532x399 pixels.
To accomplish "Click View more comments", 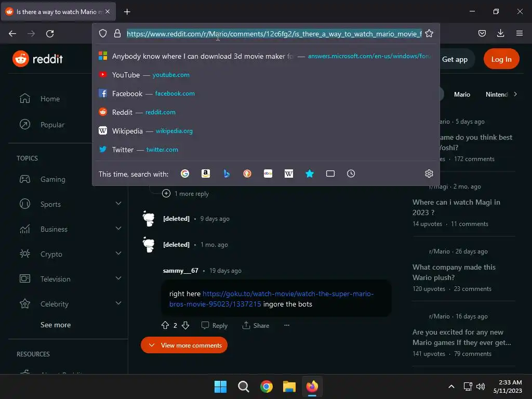I will pos(184,345).
